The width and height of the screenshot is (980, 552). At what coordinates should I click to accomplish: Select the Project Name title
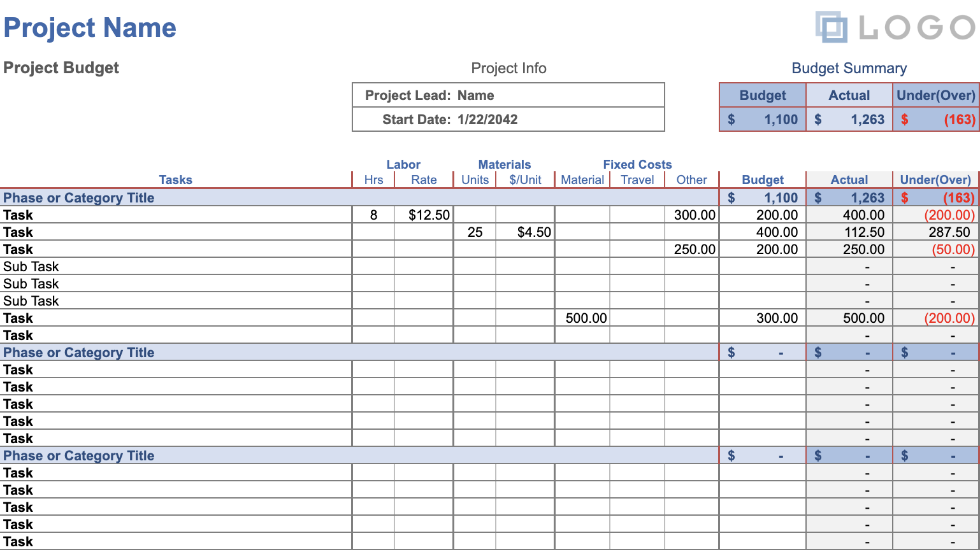tap(90, 28)
